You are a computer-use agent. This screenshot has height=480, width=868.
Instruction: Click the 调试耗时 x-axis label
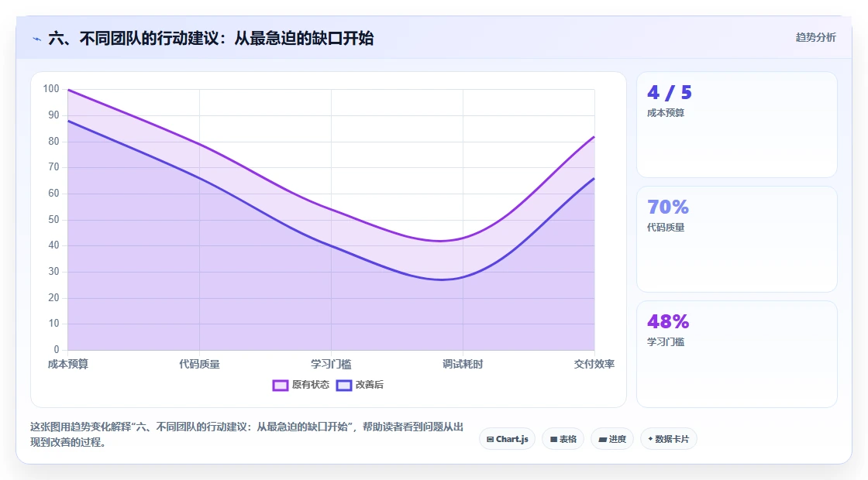point(463,364)
